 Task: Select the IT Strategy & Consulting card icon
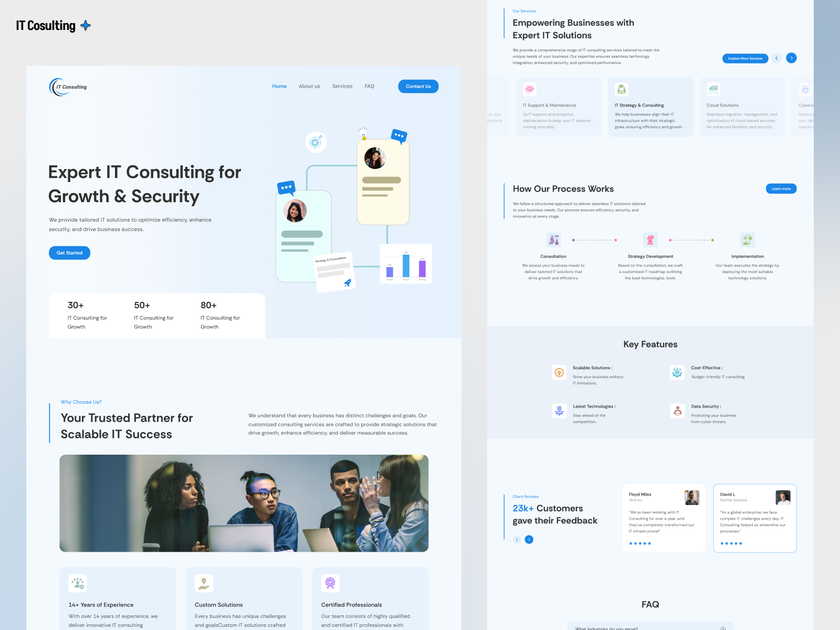click(x=622, y=90)
